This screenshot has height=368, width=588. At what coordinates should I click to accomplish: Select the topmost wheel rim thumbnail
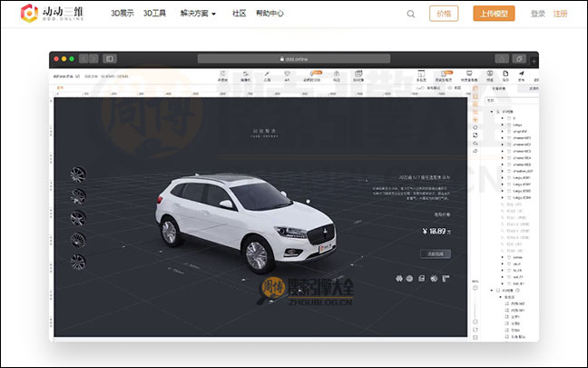click(x=78, y=174)
